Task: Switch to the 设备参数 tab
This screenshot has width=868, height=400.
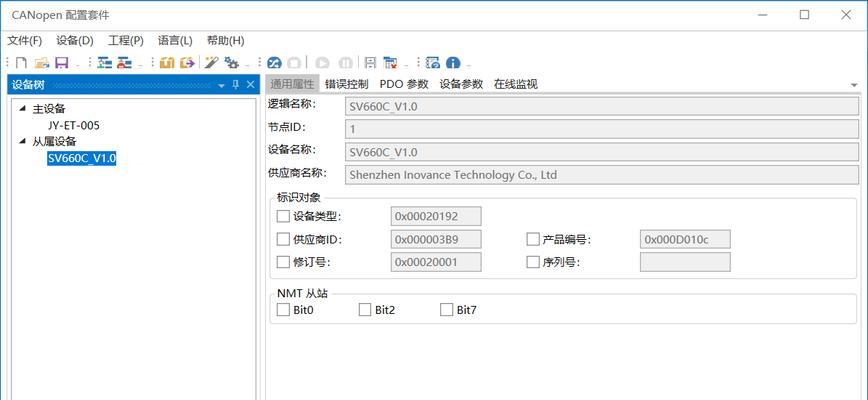Action: click(x=461, y=84)
